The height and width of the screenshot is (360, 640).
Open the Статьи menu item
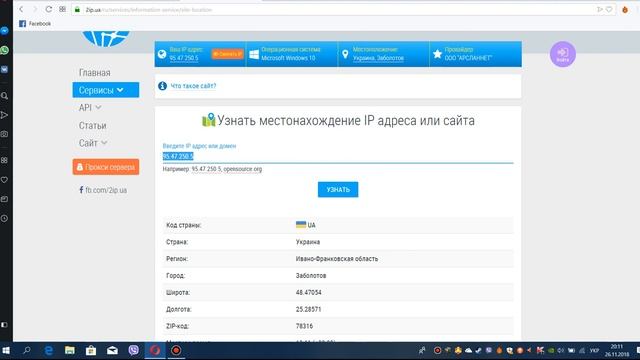[93, 125]
